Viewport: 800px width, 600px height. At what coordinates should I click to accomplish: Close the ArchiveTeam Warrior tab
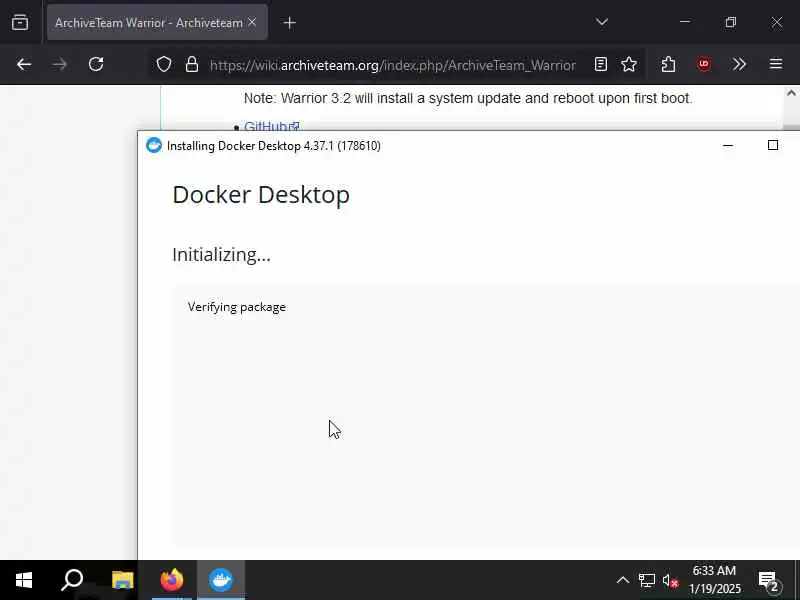[252, 22]
